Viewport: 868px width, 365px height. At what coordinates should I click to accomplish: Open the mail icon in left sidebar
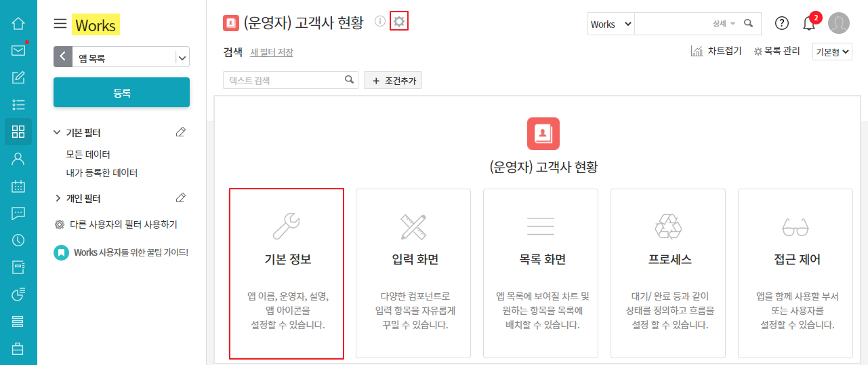[18, 50]
